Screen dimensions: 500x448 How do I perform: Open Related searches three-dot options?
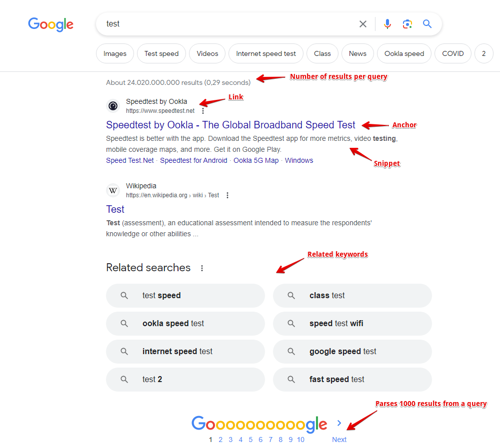(x=202, y=268)
